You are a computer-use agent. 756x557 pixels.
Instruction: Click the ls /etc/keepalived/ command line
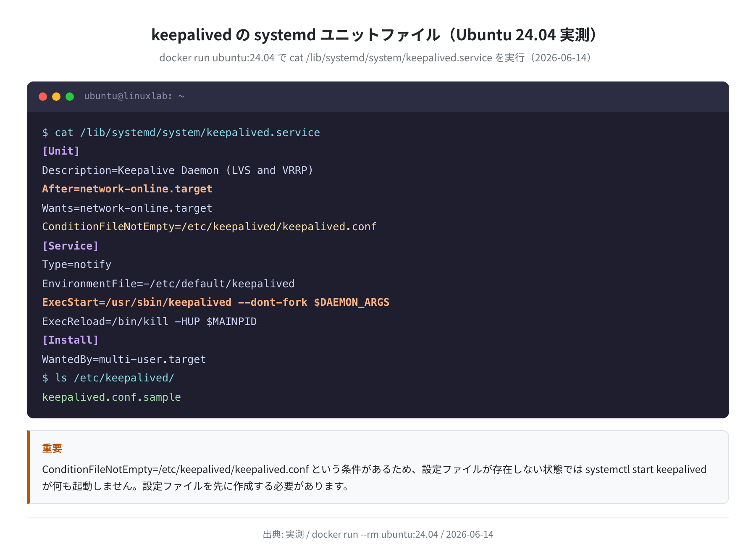108,378
